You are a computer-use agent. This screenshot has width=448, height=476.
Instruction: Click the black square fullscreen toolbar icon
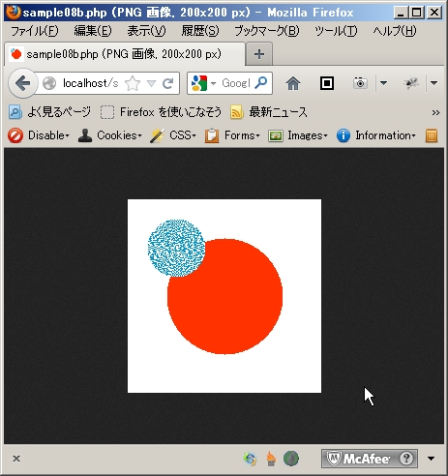[327, 83]
